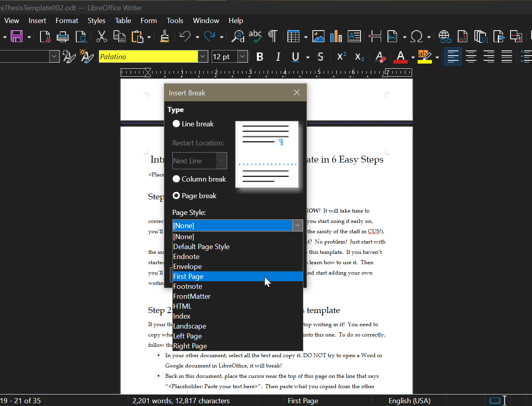Close the Insert Break dialog

click(297, 93)
